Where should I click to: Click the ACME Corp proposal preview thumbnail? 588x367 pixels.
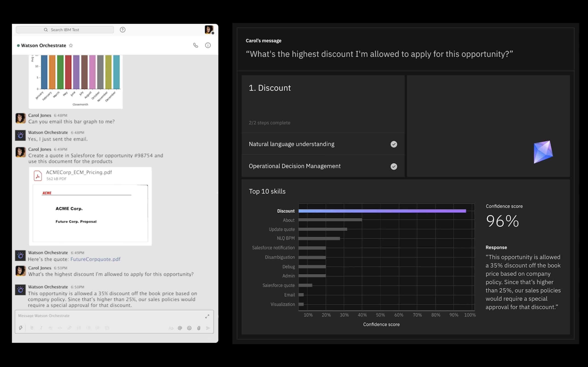pos(90,213)
